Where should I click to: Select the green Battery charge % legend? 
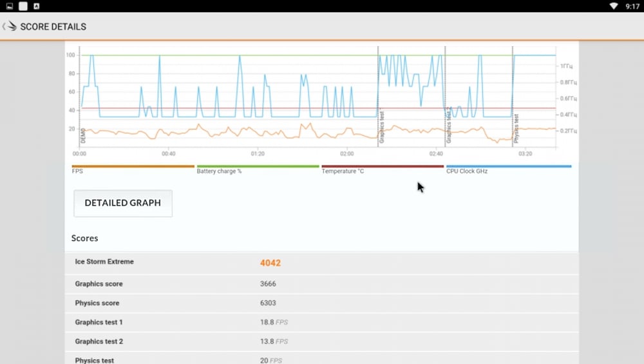(x=258, y=167)
